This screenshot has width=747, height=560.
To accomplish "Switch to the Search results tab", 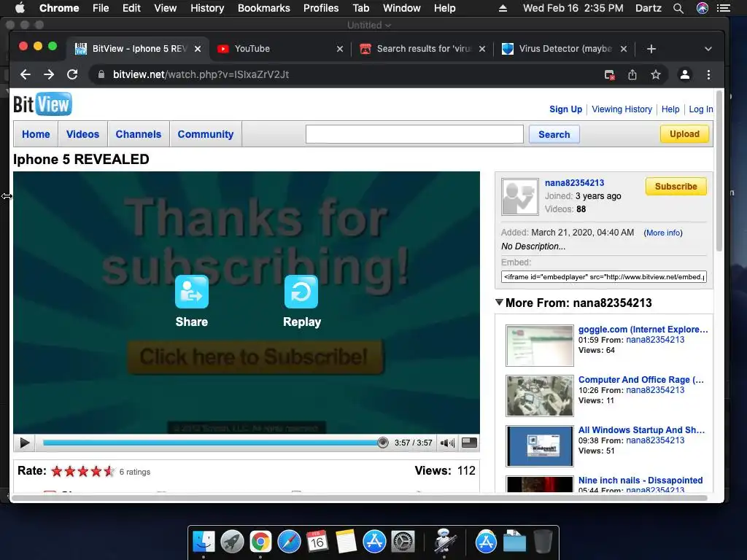I will [x=423, y=49].
